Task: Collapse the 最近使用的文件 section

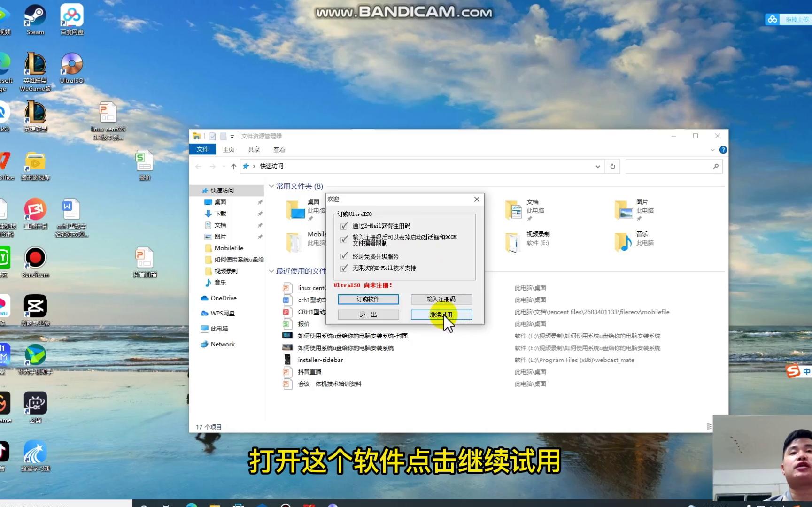Action: point(271,271)
